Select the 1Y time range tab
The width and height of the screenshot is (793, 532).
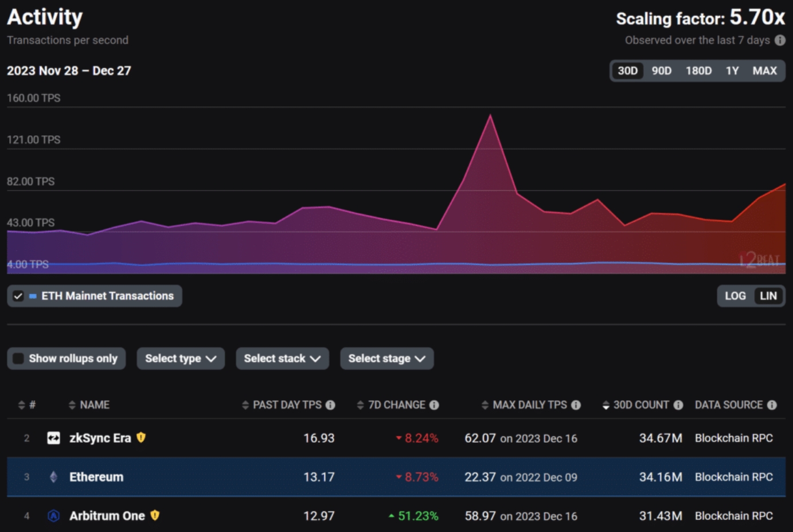(x=732, y=71)
